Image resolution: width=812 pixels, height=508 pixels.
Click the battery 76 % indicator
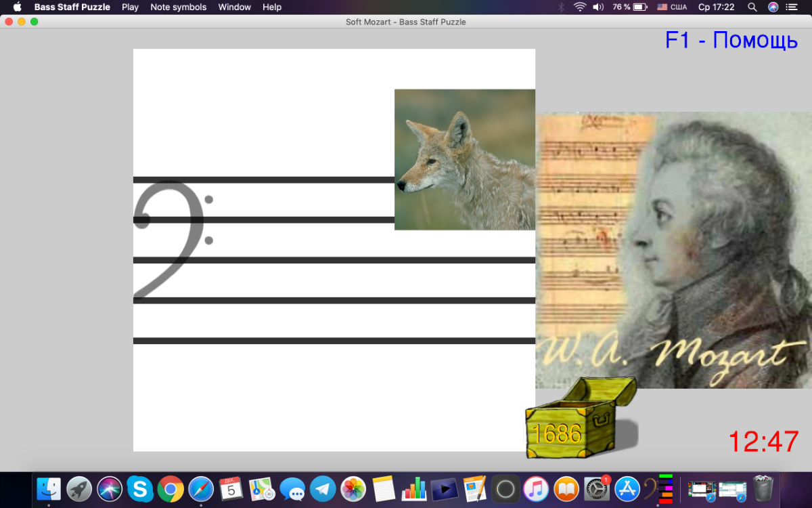click(x=629, y=7)
